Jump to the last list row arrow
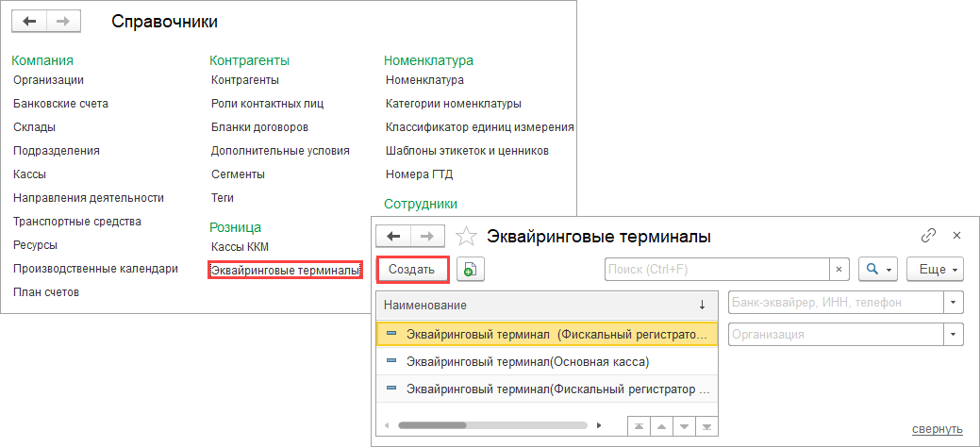Image resolution: width=980 pixels, height=447 pixels. pyautogui.click(x=706, y=425)
